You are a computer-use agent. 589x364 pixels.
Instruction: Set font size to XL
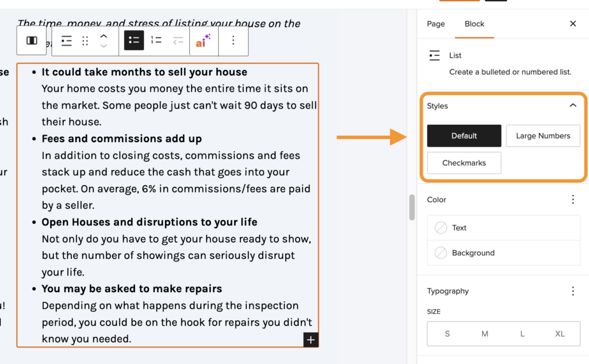[560, 334]
